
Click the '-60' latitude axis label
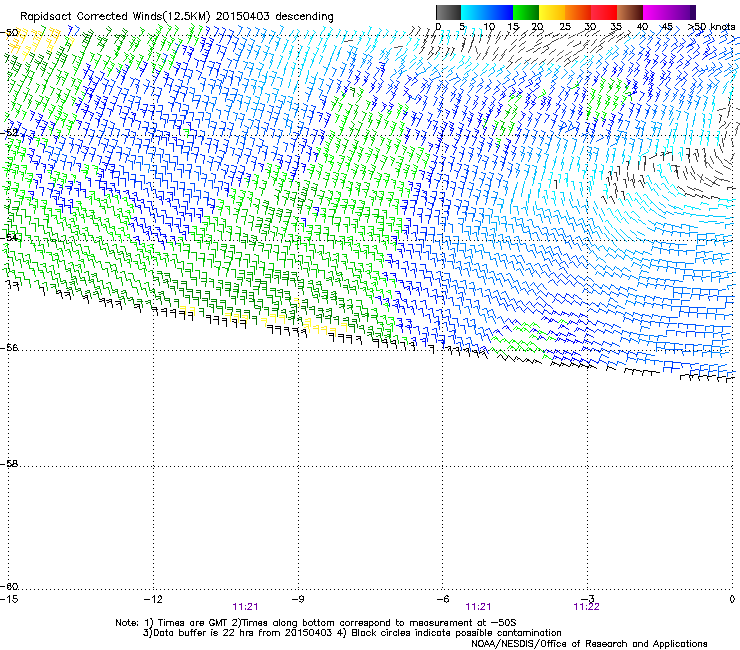tap(9, 587)
